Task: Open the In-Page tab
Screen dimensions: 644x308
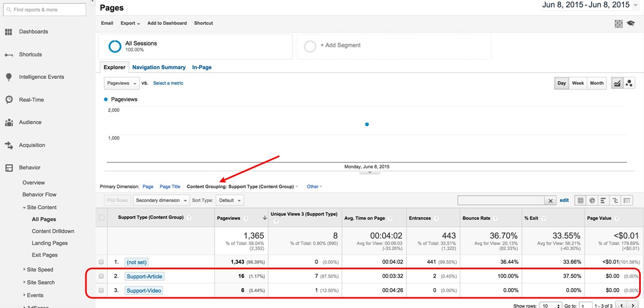Action: click(202, 67)
